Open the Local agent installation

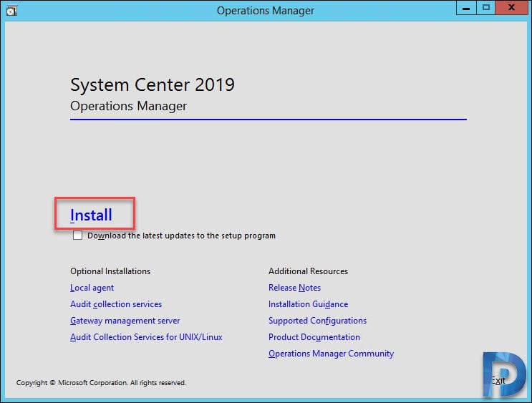click(x=92, y=288)
